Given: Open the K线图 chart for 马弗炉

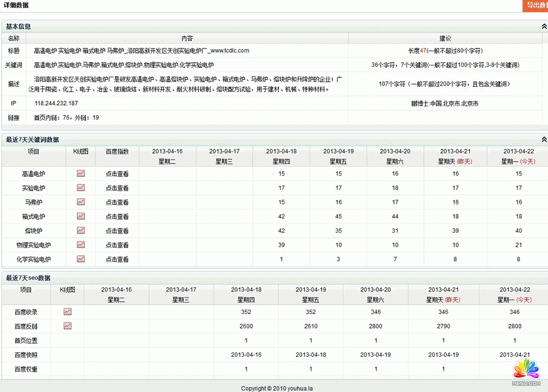Looking at the screenshot, I should 81,202.
